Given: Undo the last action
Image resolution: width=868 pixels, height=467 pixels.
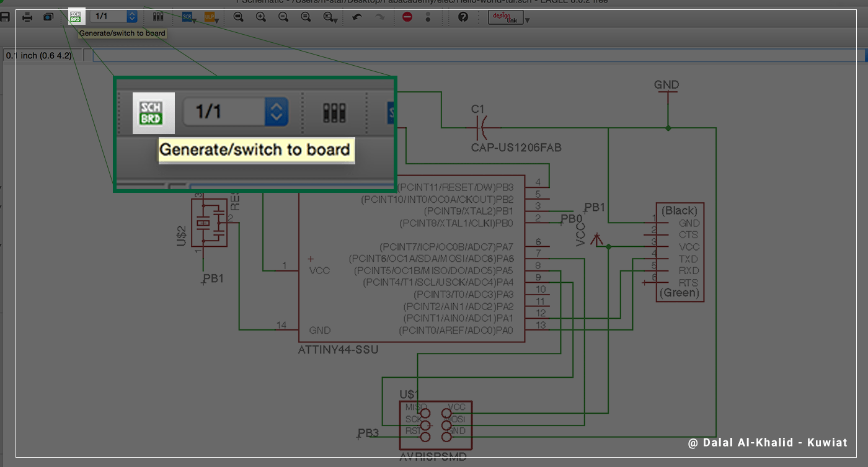Looking at the screenshot, I should [357, 17].
